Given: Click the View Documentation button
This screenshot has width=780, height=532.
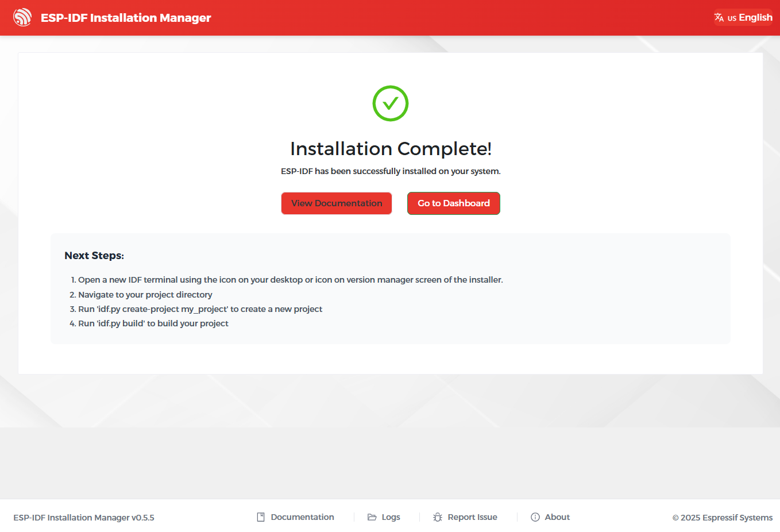Looking at the screenshot, I should [x=336, y=203].
